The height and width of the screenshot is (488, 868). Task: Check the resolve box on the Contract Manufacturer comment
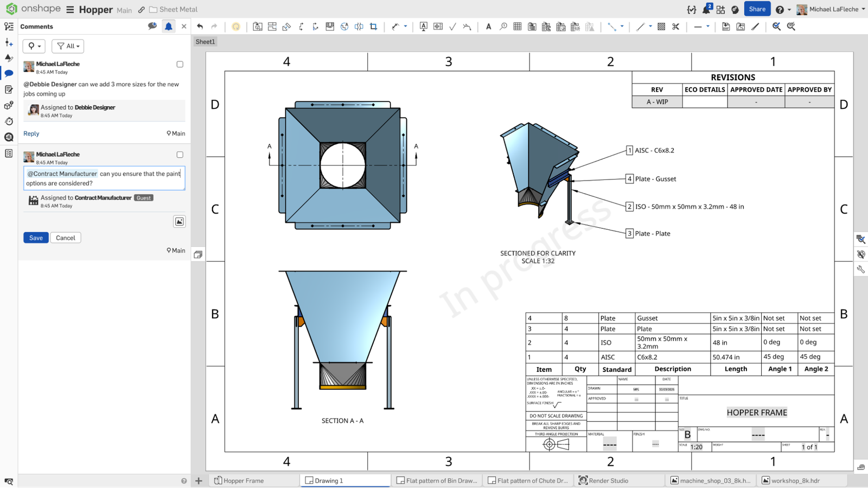tap(180, 155)
